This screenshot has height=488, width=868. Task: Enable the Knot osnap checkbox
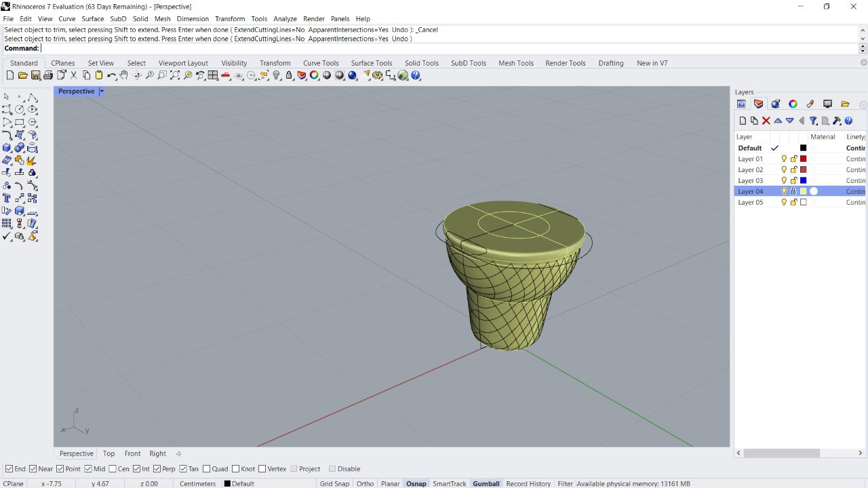236,469
